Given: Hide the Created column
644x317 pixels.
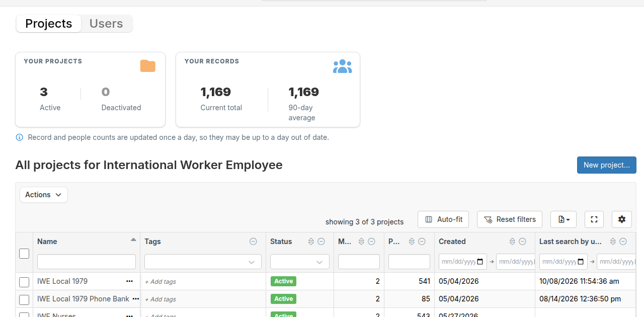Looking at the screenshot, I should pos(522,242).
